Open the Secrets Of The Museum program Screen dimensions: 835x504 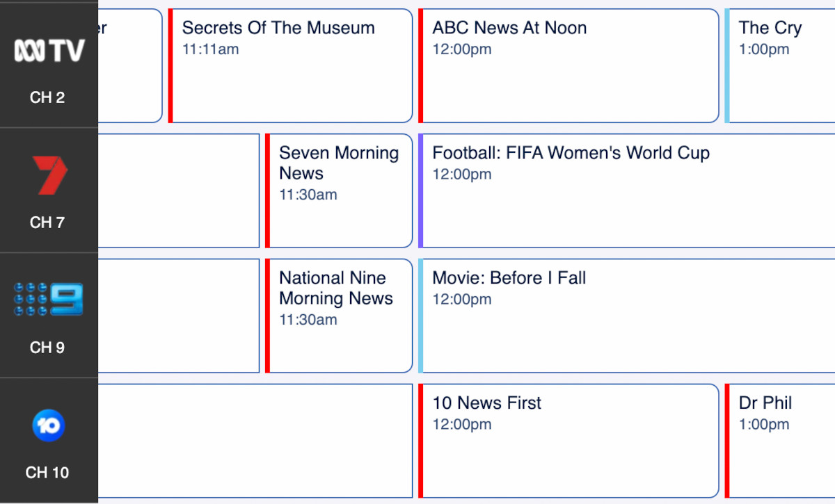point(289,65)
